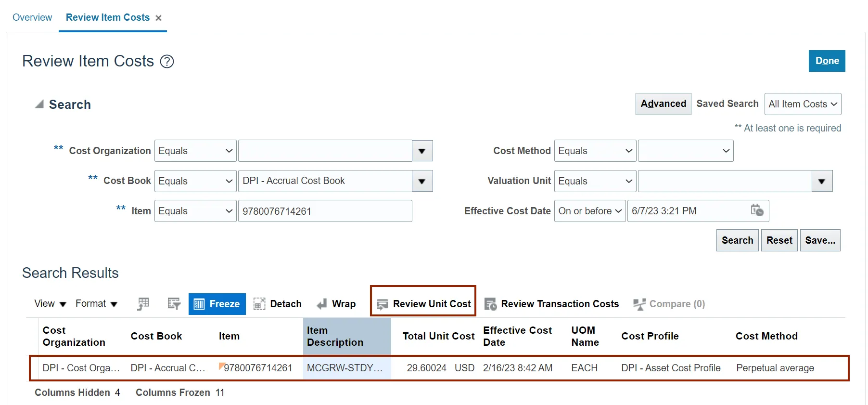Viewport: 868px width, 405px height.
Task: Switch to the Overview tab
Action: 32,17
